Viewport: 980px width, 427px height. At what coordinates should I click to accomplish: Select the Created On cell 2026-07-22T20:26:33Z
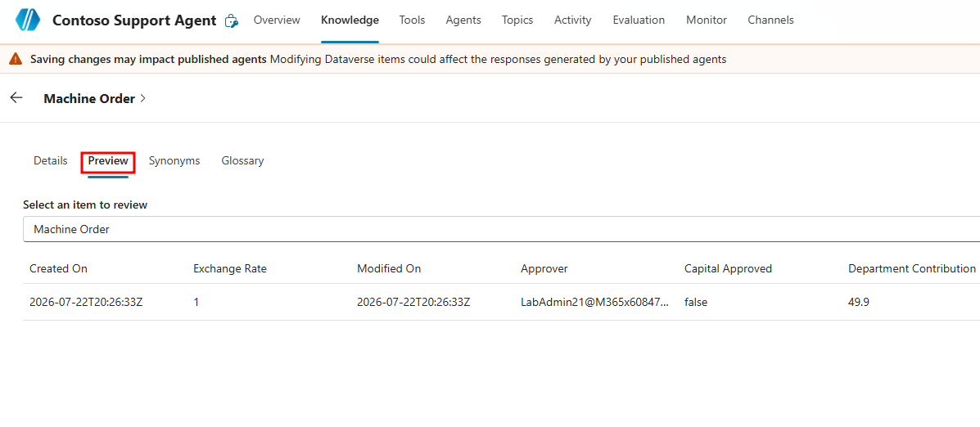click(x=86, y=302)
